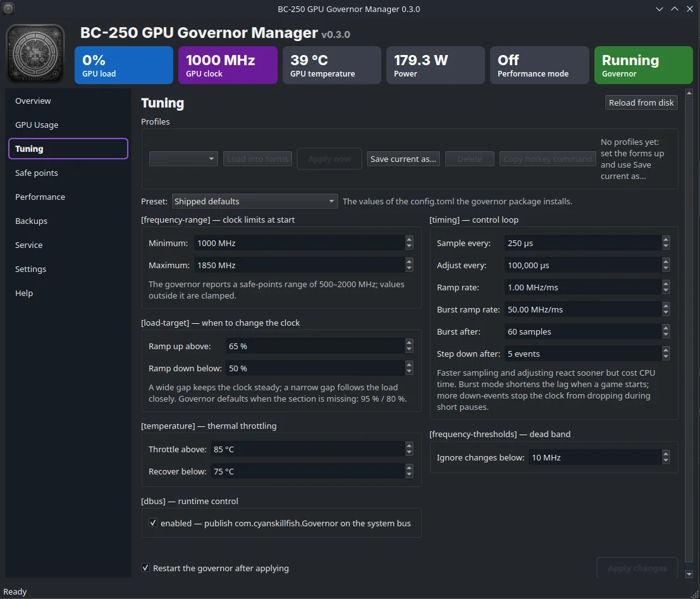700x599 pixels.
Task: Click the Apply changes button
Action: [x=637, y=568]
